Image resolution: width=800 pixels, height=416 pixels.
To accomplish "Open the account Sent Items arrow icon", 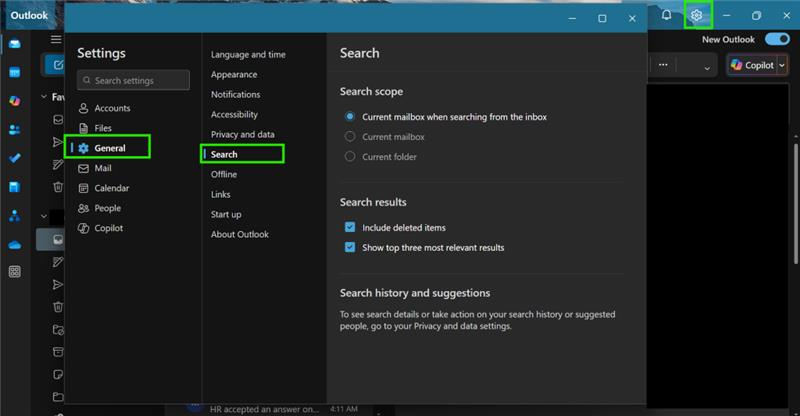I will (x=58, y=284).
